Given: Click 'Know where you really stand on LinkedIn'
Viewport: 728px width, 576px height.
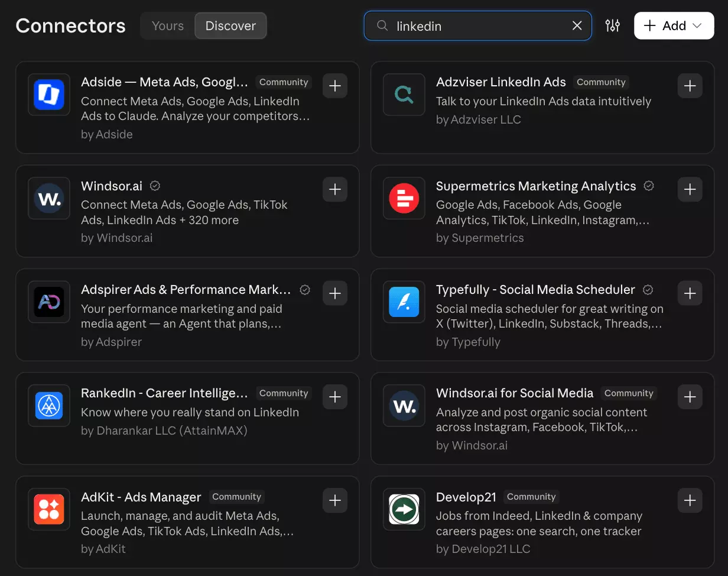Looking at the screenshot, I should 190,412.
